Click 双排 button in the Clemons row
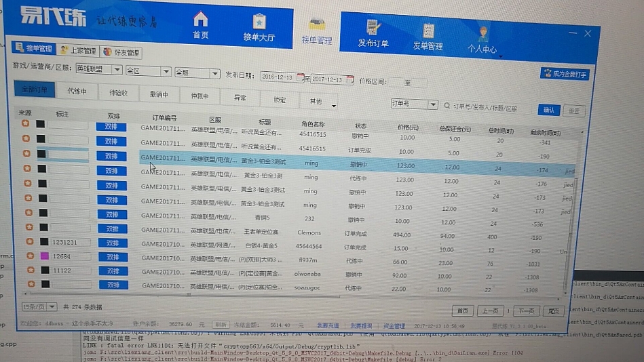This screenshot has width=644, height=362. (x=113, y=228)
